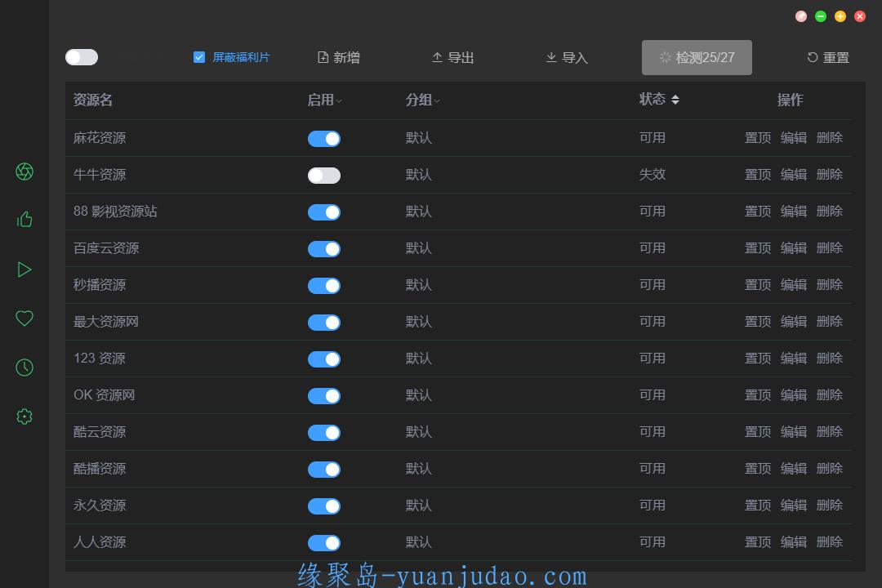This screenshot has height=588, width=882.
Task: Open the clock history sidebar icon
Action: click(x=24, y=367)
